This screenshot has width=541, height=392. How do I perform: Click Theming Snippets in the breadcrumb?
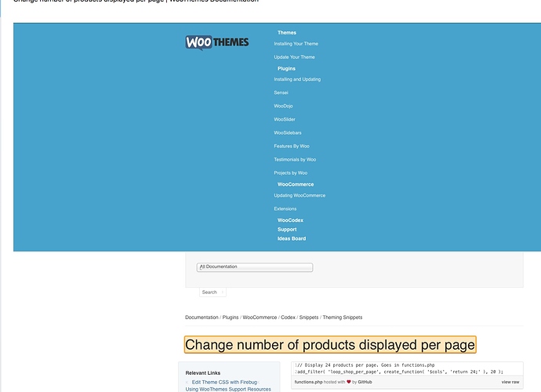(x=343, y=318)
